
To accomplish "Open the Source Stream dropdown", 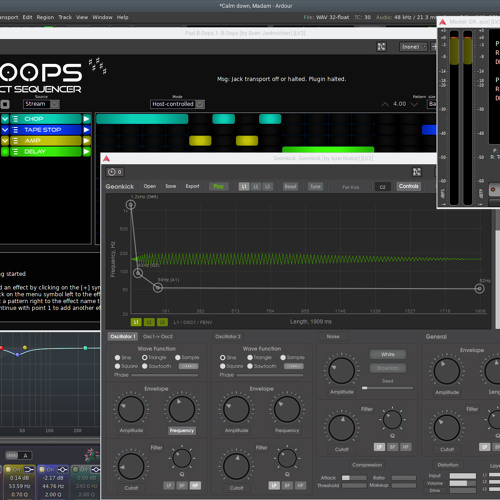I will pyautogui.click(x=42, y=104).
